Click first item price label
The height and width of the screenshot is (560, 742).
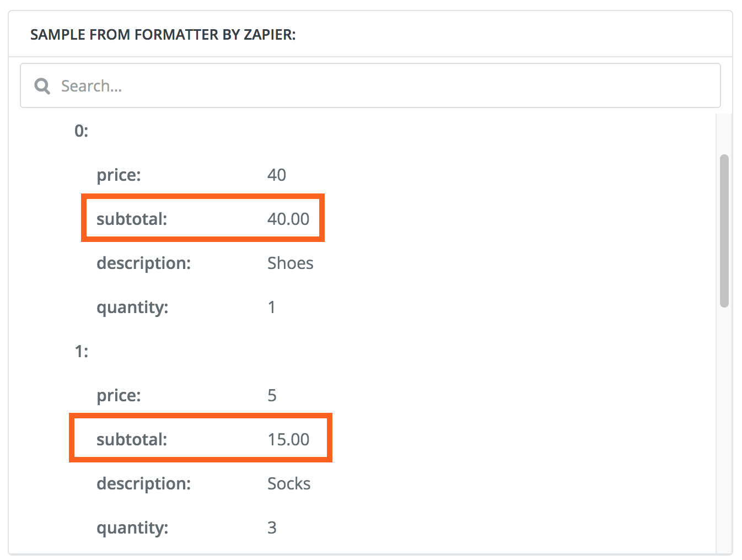point(119,175)
